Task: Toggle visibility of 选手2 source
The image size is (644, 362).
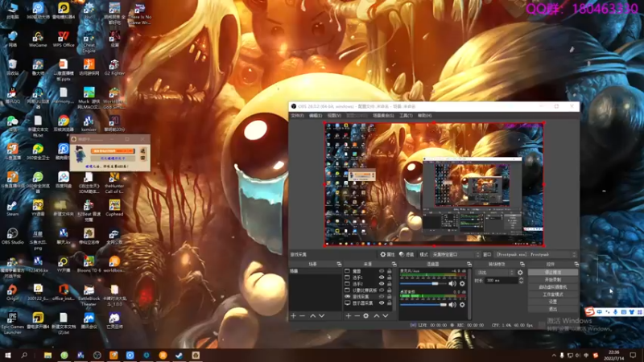Action: pos(382,284)
